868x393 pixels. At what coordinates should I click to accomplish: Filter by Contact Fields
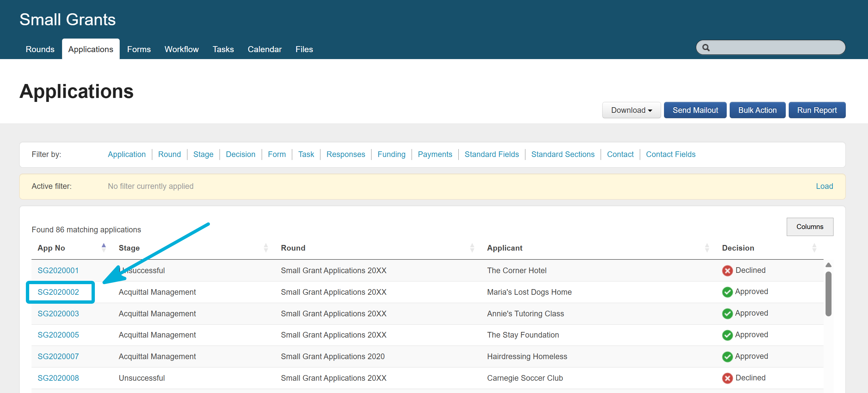[x=671, y=154]
